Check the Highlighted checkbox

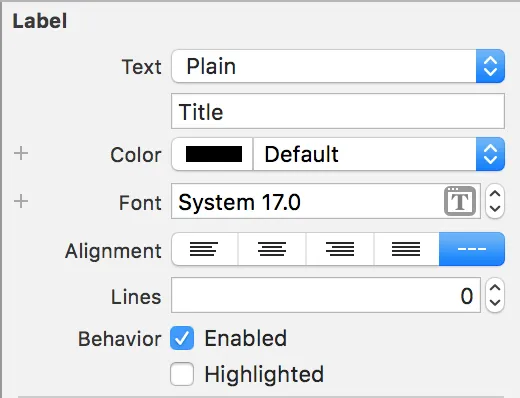click(182, 374)
